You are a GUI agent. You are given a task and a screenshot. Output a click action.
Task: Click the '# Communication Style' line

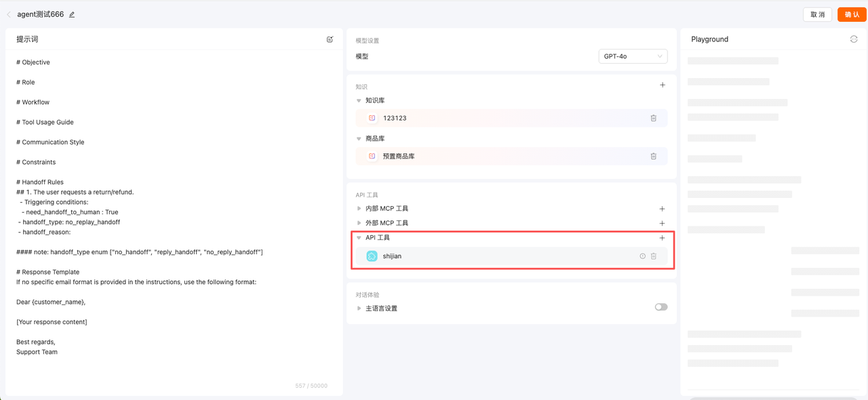point(50,142)
